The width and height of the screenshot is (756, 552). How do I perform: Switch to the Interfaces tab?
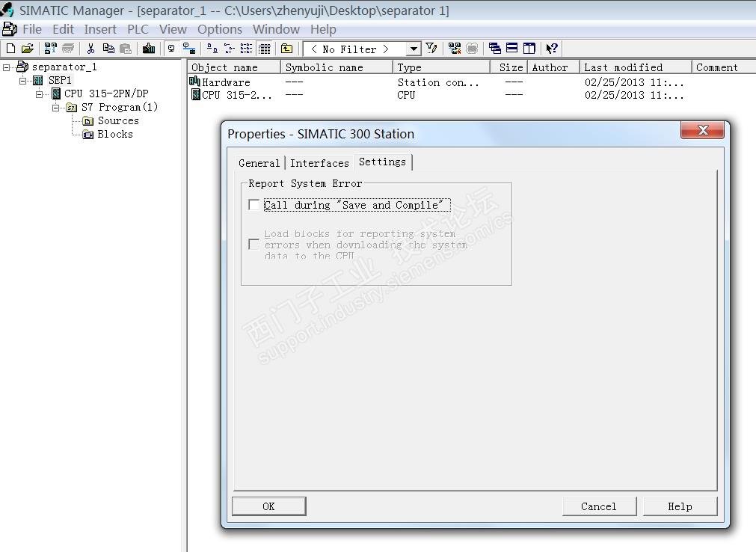pyautogui.click(x=319, y=163)
